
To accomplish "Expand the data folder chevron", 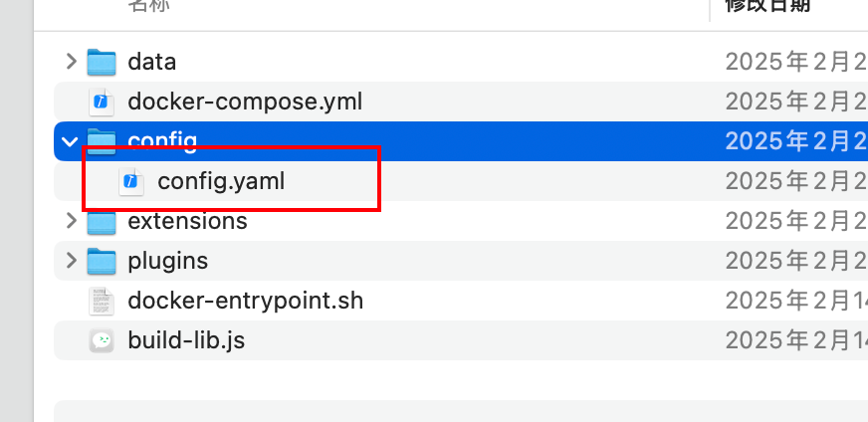I will 71,62.
